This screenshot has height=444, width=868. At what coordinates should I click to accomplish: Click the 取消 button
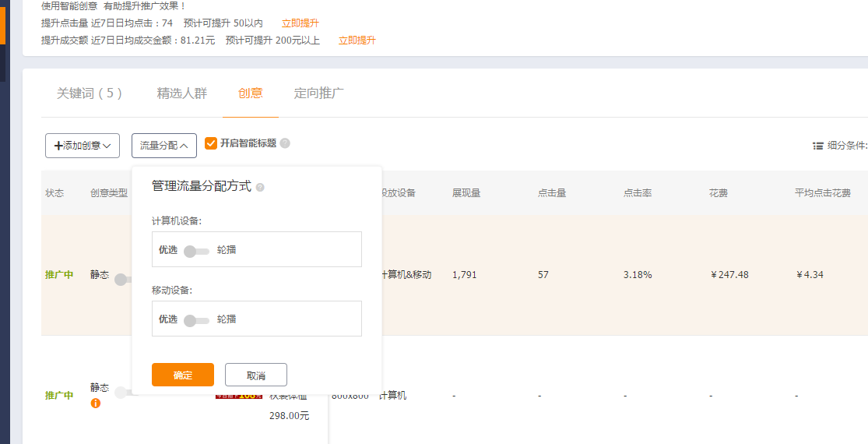click(x=255, y=375)
